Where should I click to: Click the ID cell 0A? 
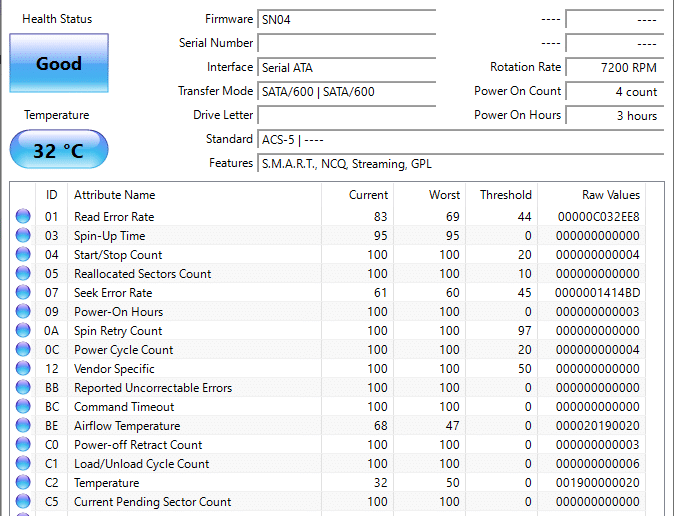coord(51,331)
